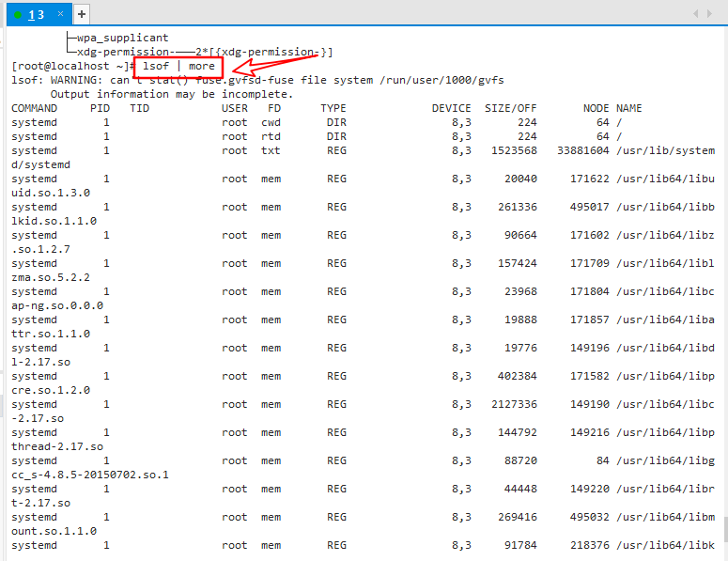Click the TID column header text

point(139,108)
